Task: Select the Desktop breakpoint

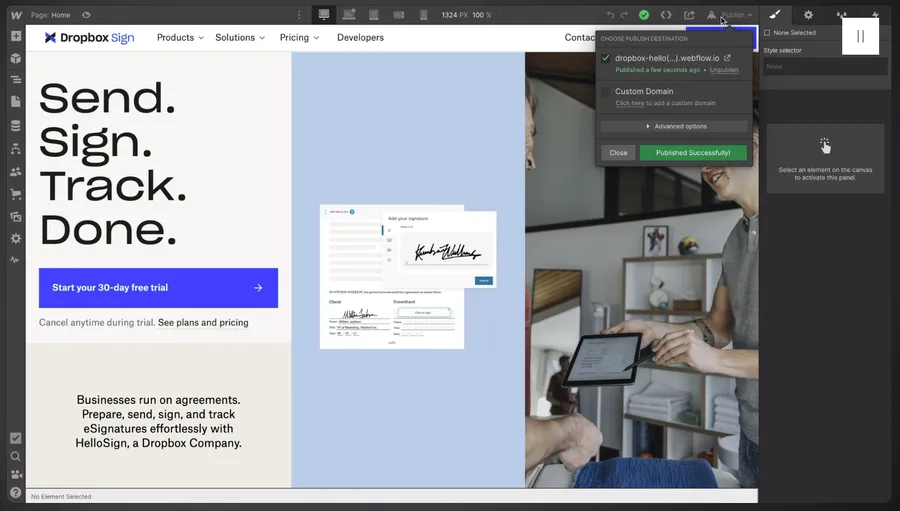Action: pyautogui.click(x=324, y=15)
